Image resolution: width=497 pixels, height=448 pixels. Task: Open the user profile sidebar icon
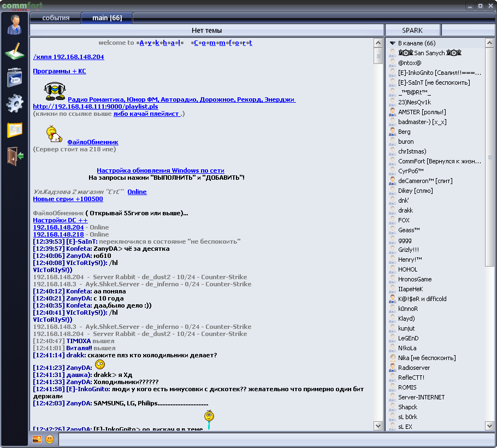15,25
